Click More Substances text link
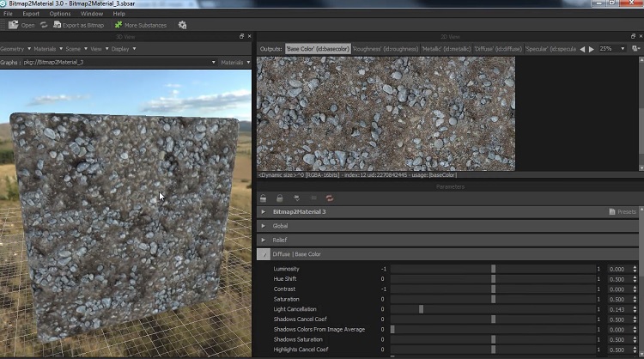 coord(145,25)
